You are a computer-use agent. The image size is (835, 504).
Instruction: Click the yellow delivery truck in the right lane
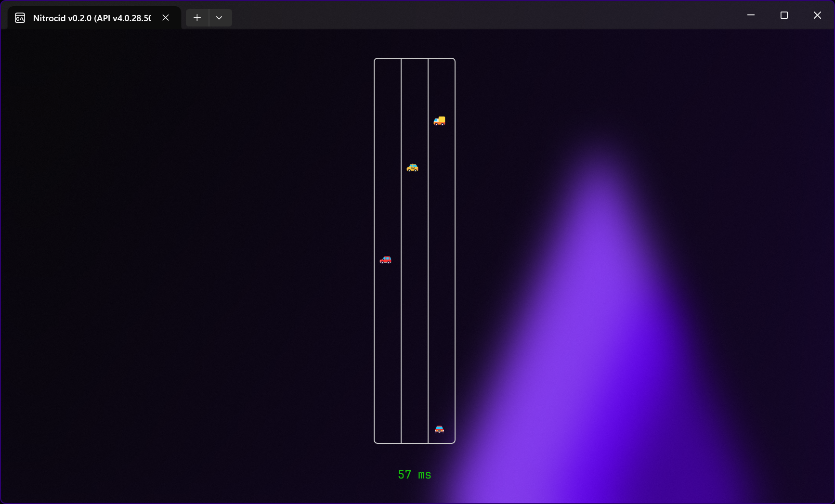(439, 121)
